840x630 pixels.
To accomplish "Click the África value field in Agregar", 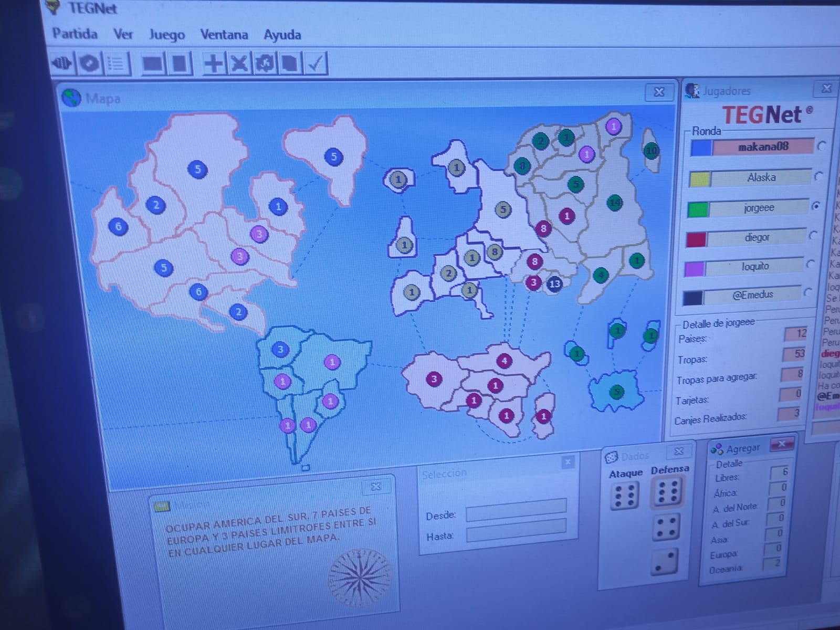I will pos(779,488).
